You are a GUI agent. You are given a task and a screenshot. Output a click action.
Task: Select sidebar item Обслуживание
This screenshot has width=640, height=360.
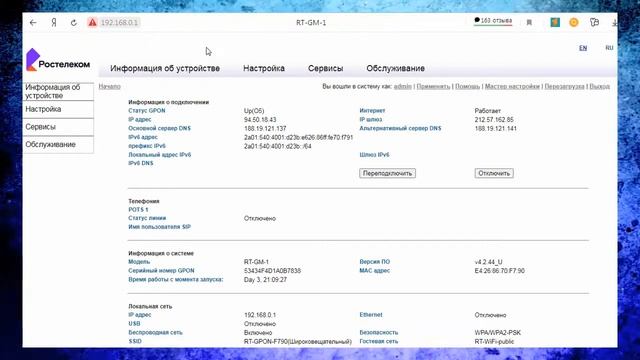click(x=58, y=144)
